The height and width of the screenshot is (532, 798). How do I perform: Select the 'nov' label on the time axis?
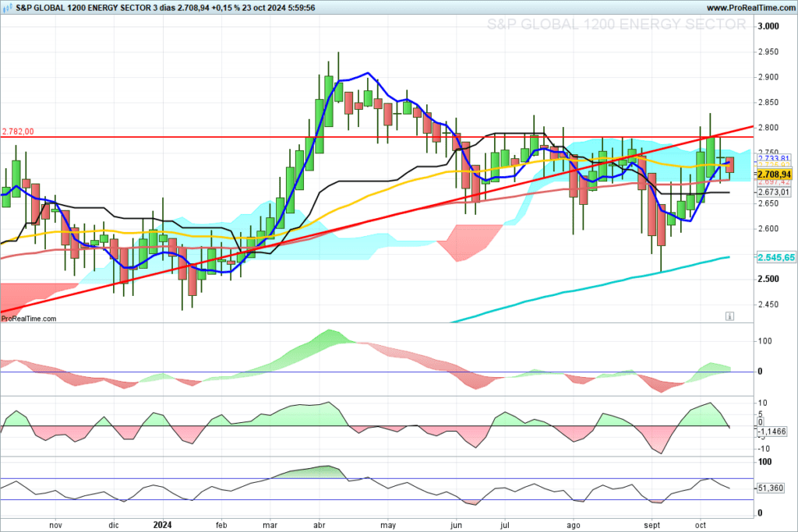coord(55,525)
